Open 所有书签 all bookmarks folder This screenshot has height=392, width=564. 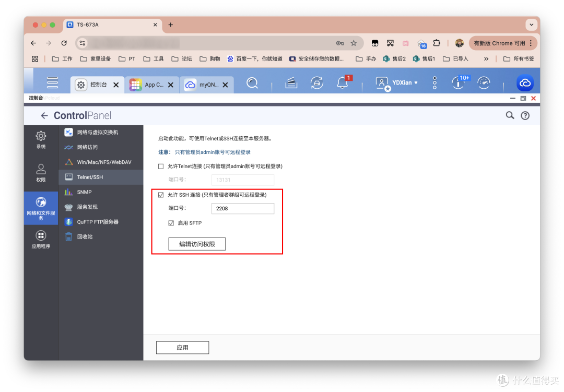pyautogui.click(x=519, y=58)
